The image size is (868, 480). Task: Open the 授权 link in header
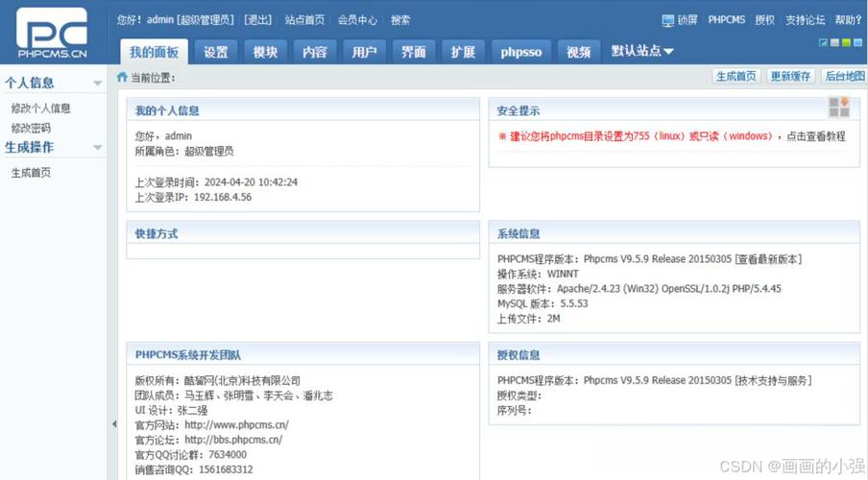pos(765,20)
